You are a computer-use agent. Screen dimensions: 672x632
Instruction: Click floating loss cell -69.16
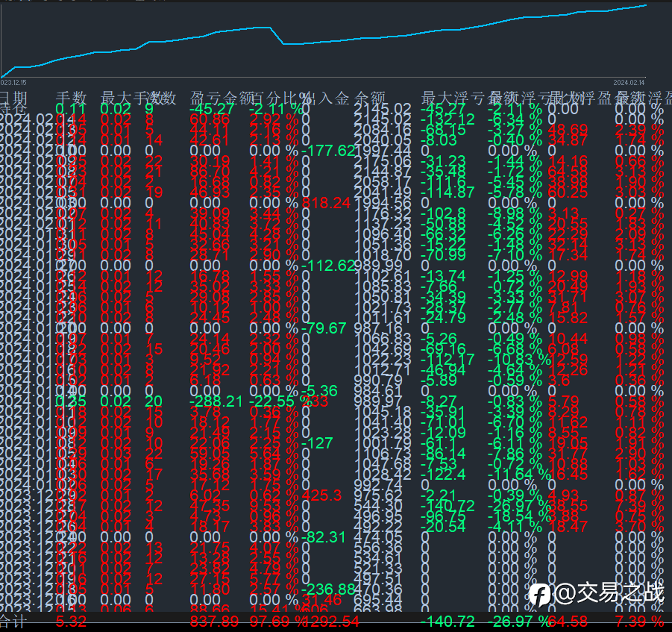click(444, 349)
